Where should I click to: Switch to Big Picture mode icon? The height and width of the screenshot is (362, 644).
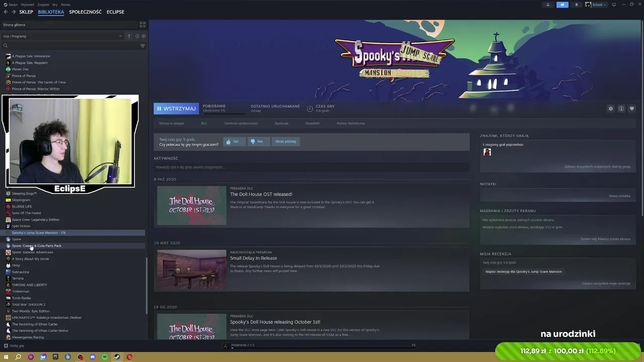tap(614, 5)
